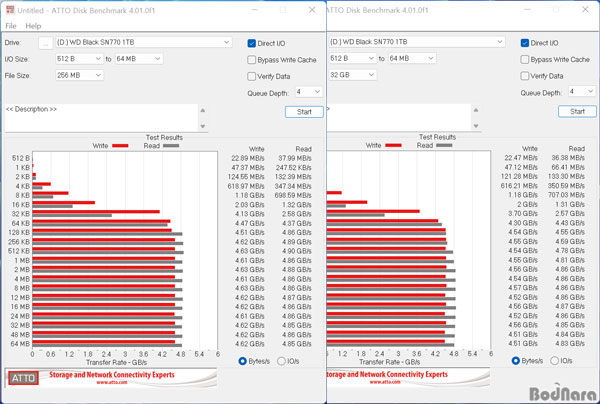Screen dimensions: 600x404
Task: Close the right ATTO Disk Benchmark window
Action: point(585,10)
